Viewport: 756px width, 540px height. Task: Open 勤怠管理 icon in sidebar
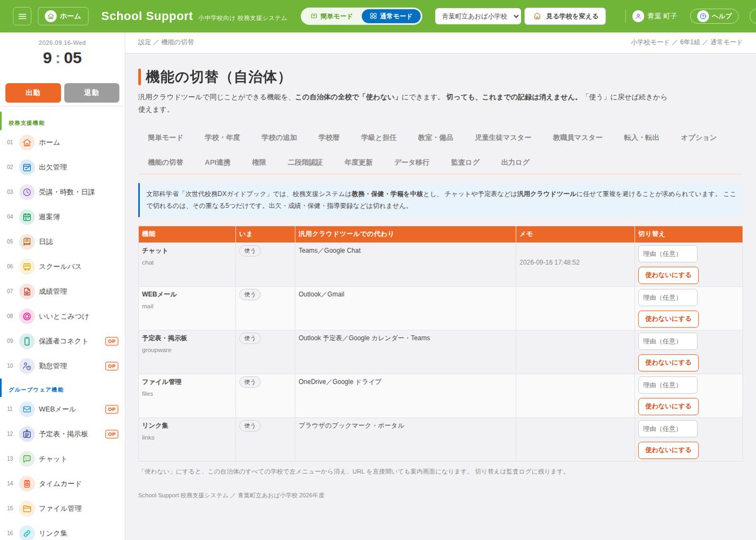coord(27,365)
